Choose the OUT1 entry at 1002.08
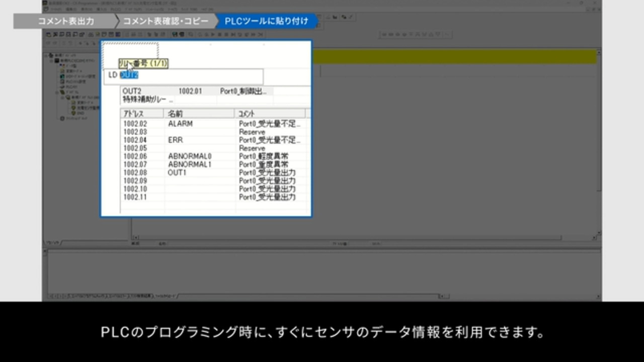This screenshot has height=362, width=644. tap(177, 172)
